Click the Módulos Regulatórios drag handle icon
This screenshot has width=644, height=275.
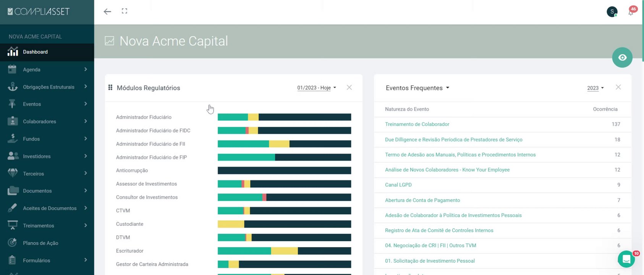[110, 87]
